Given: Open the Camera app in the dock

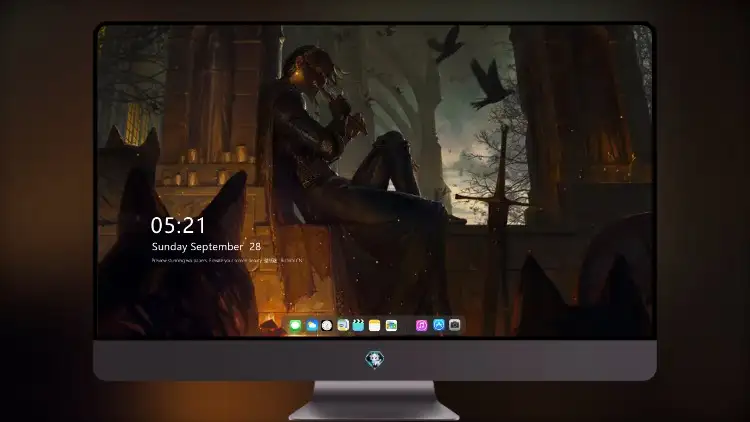Looking at the screenshot, I should pos(455,325).
